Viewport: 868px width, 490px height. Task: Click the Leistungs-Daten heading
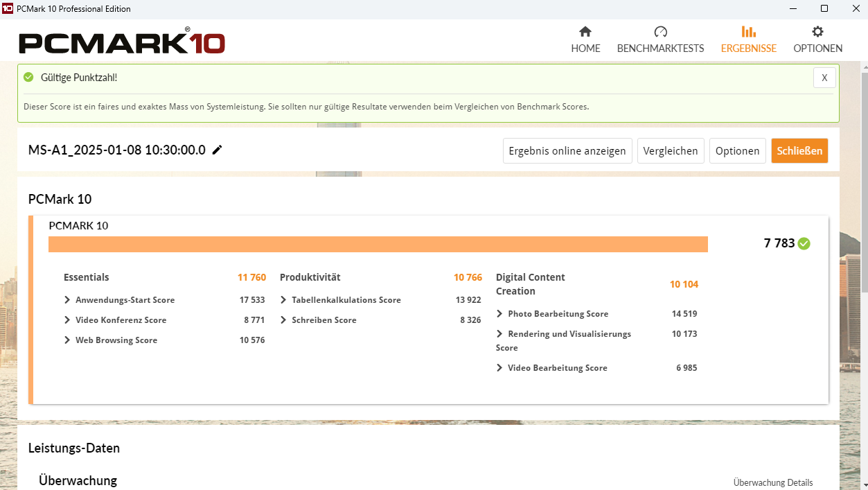pos(74,448)
